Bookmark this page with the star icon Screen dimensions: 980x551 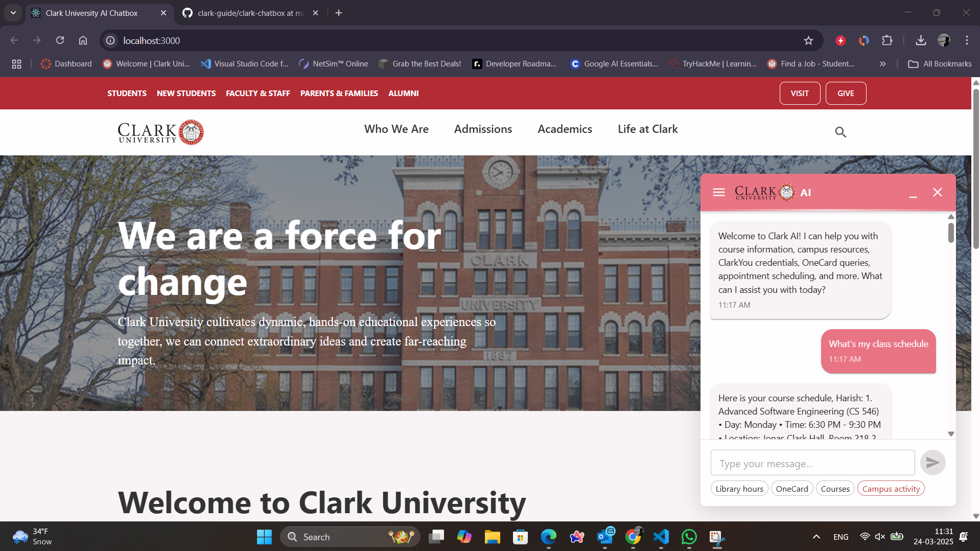point(808,40)
